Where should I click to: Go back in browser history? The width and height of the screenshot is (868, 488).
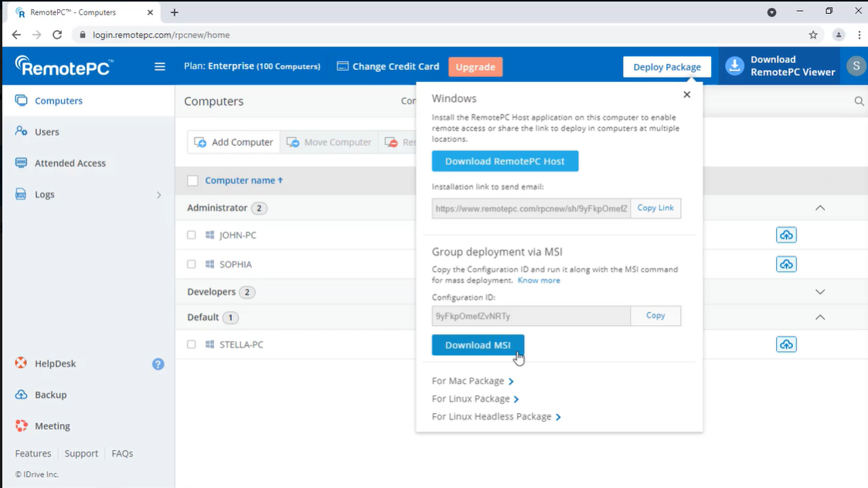16,35
